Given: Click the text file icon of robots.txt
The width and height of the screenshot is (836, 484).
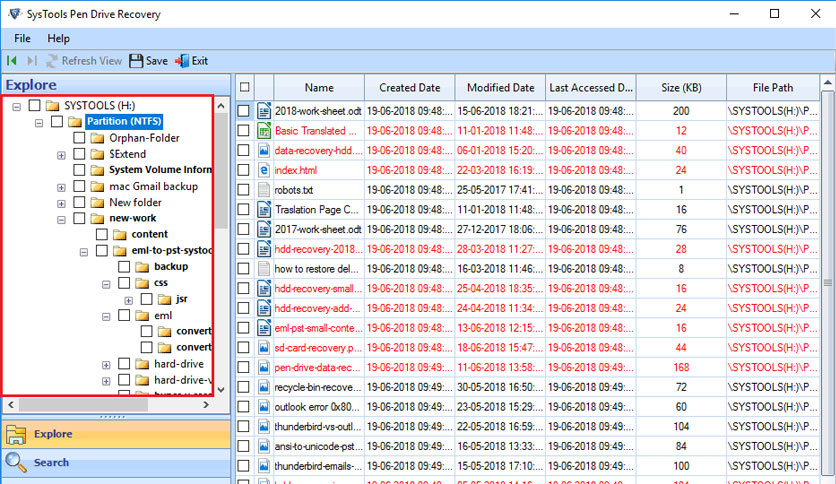Looking at the screenshot, I should pos(263,190).
